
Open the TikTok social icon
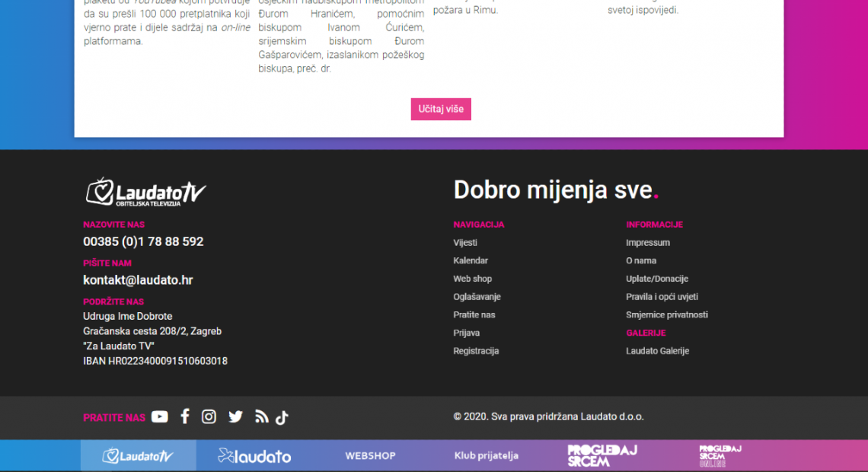coord(282,417)
